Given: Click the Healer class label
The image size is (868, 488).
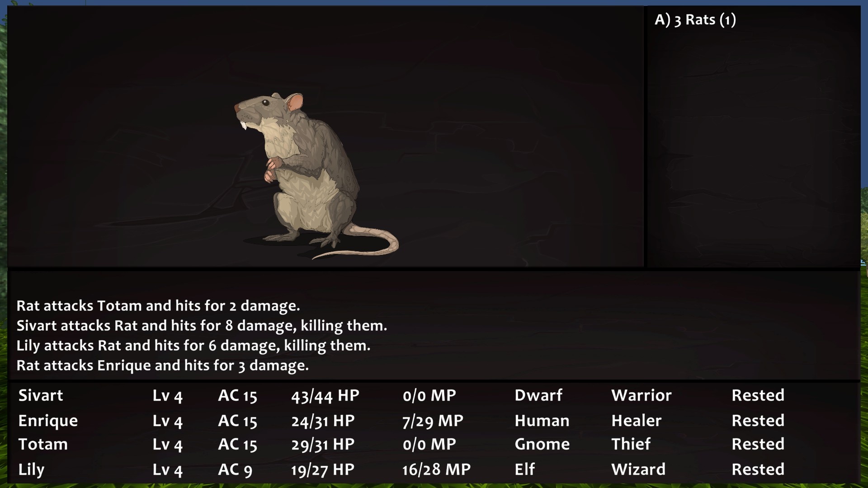Looking at the screenshot, I should click(x=636, y=421).
